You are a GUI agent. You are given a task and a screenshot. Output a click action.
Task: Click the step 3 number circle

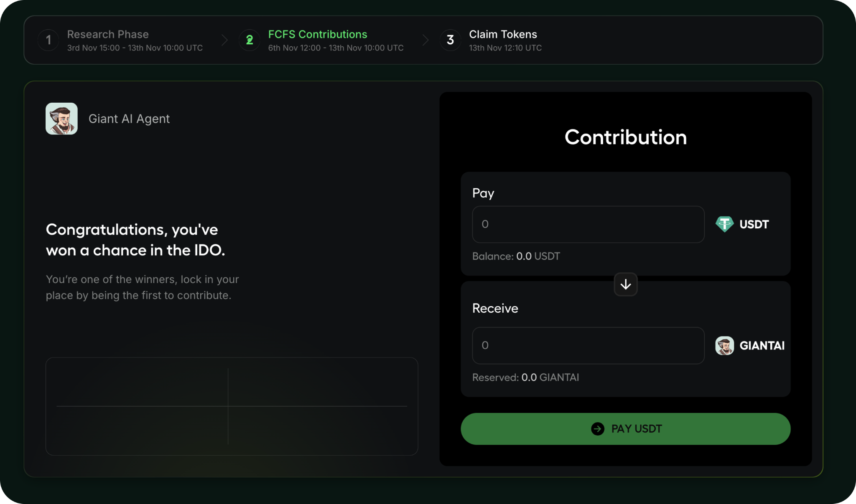point(450,40)
